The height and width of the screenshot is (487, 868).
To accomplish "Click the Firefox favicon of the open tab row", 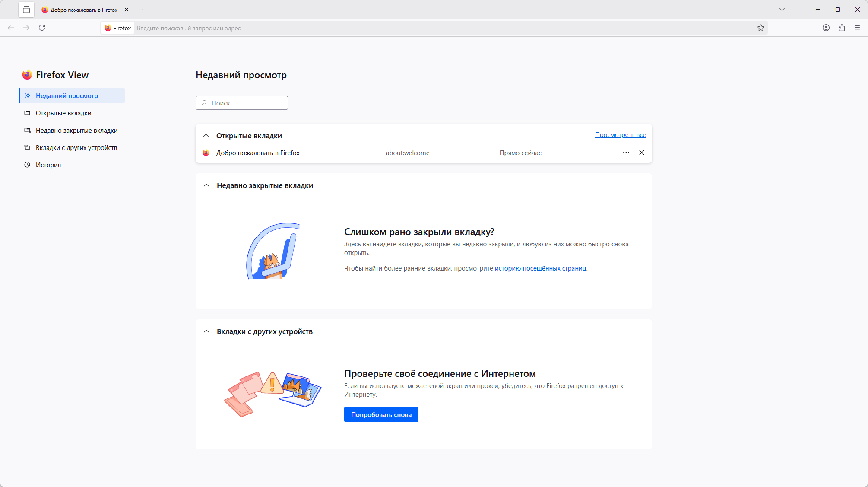I will tap(206, 153).
